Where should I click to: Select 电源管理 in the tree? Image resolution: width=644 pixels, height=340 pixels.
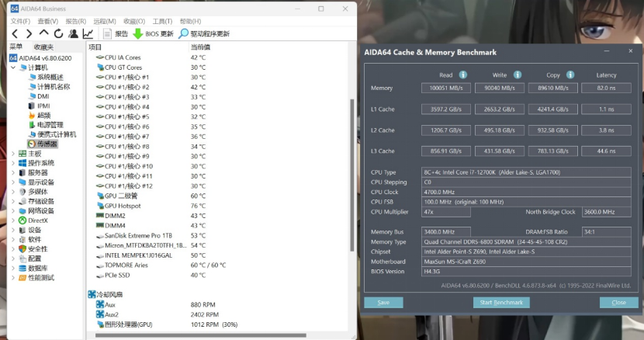click(x=46, y=124)
